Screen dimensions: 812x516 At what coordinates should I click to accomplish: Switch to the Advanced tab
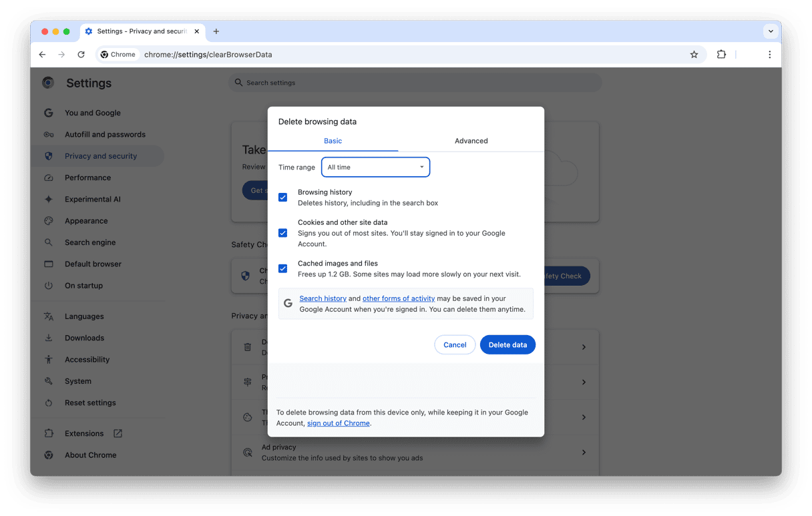[471, 141]
